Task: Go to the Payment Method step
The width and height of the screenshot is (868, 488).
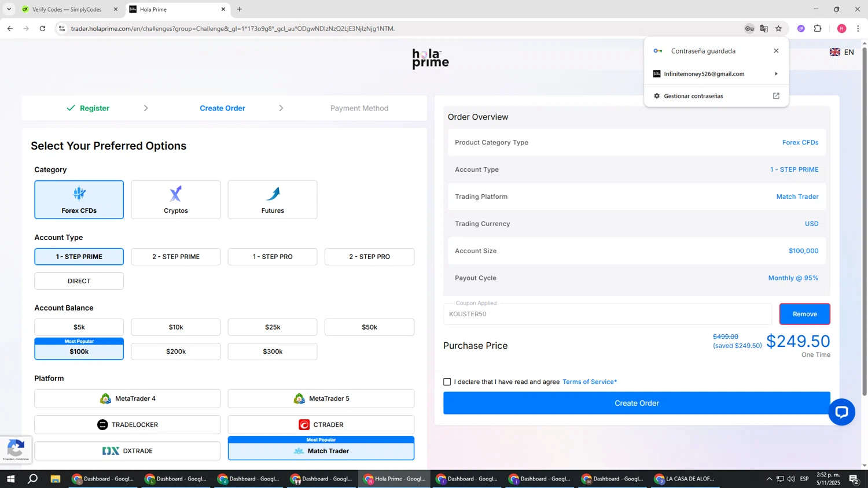Action: (359, 108)
